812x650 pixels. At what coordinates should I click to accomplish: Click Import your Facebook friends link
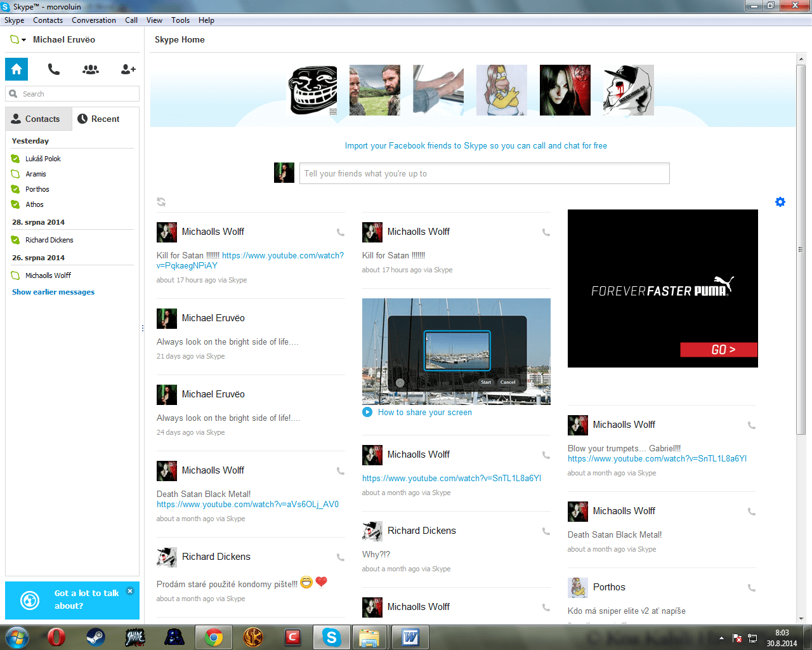[x=476, y=145]
